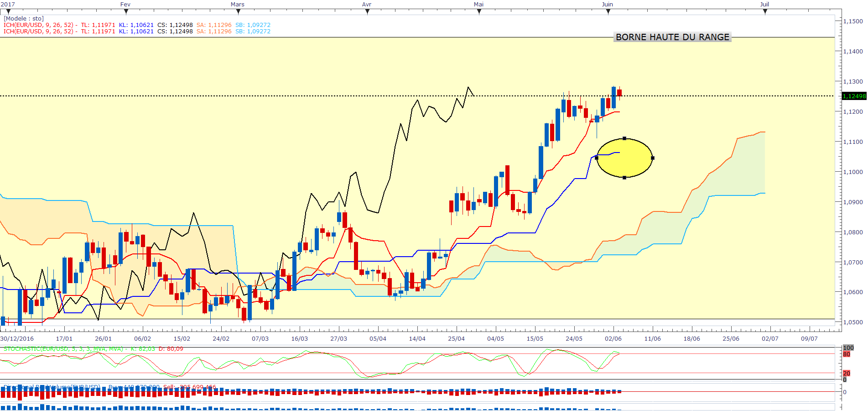Click the 02/07 date axis label
This screenshot has width=868, height=411.
tap(770, 339)
